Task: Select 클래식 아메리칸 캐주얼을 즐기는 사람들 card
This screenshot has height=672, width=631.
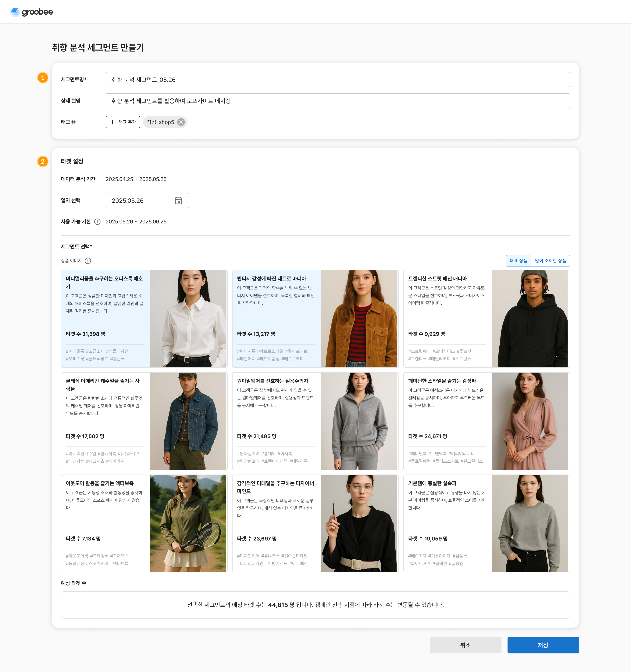Action: 144,421
